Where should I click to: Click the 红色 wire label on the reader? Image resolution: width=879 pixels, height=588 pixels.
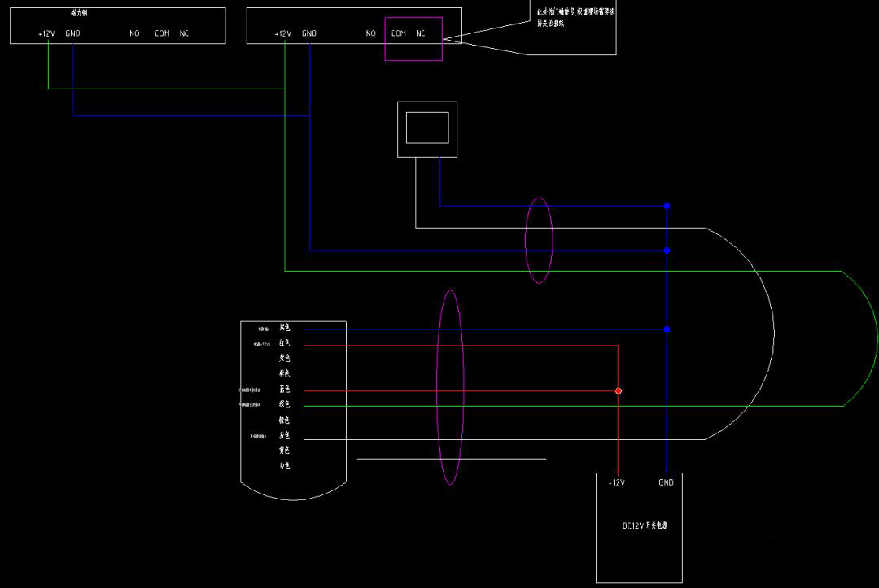tap(284, 344)
